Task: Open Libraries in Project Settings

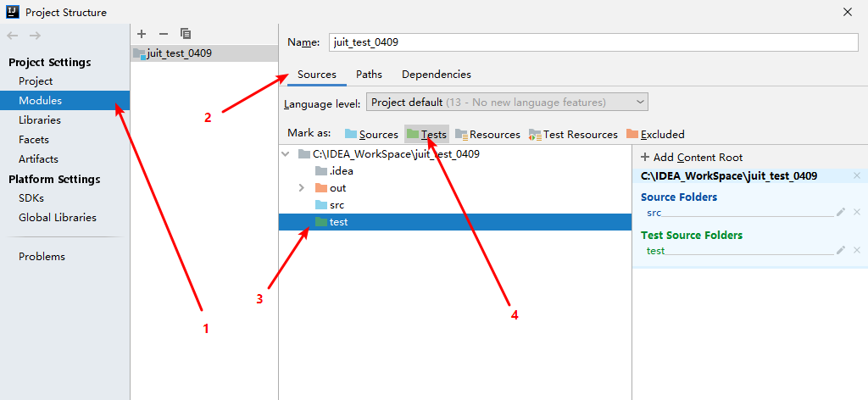Action: click(40, 120)
